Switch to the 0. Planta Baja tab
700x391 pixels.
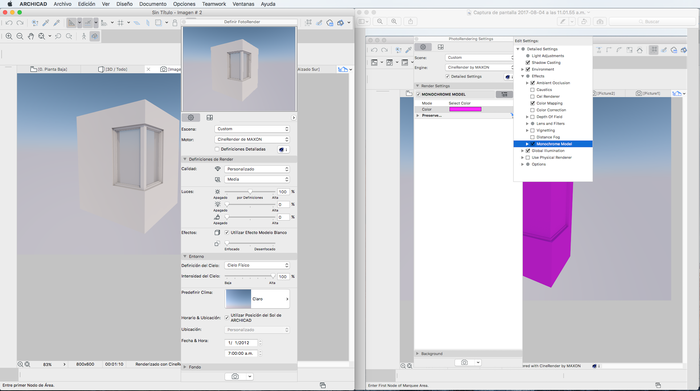49,69
